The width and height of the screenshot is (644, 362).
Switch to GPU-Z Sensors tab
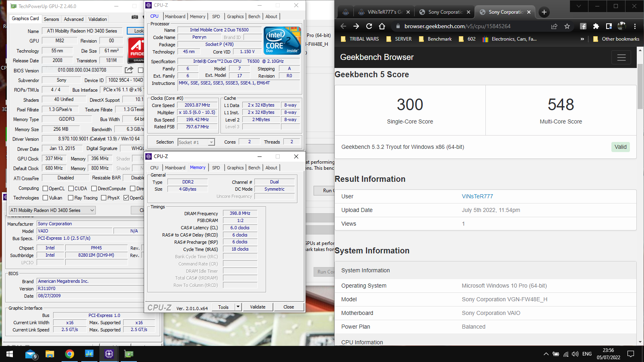pyautogui.click(x=51, y=19)
